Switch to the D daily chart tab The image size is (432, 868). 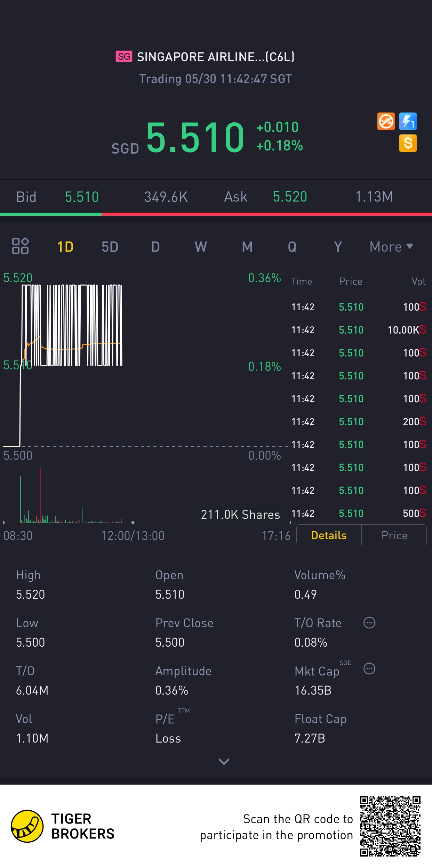(x=155, y=247)
